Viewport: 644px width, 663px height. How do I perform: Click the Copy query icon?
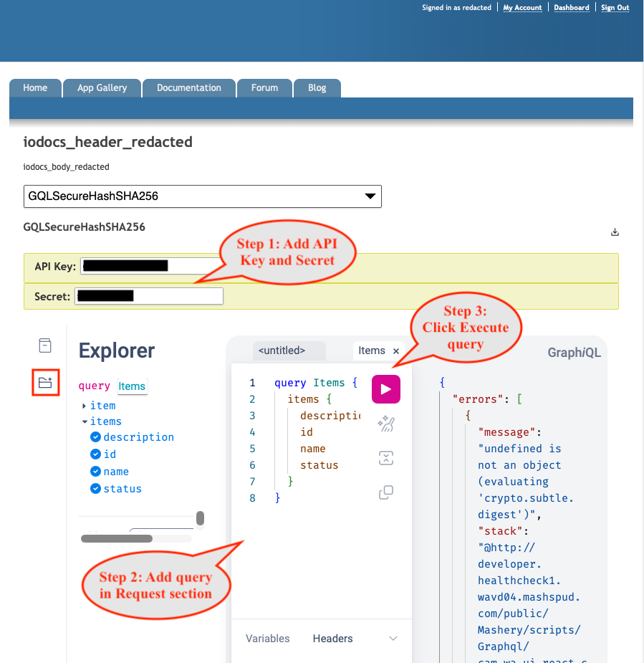[386, 492]
